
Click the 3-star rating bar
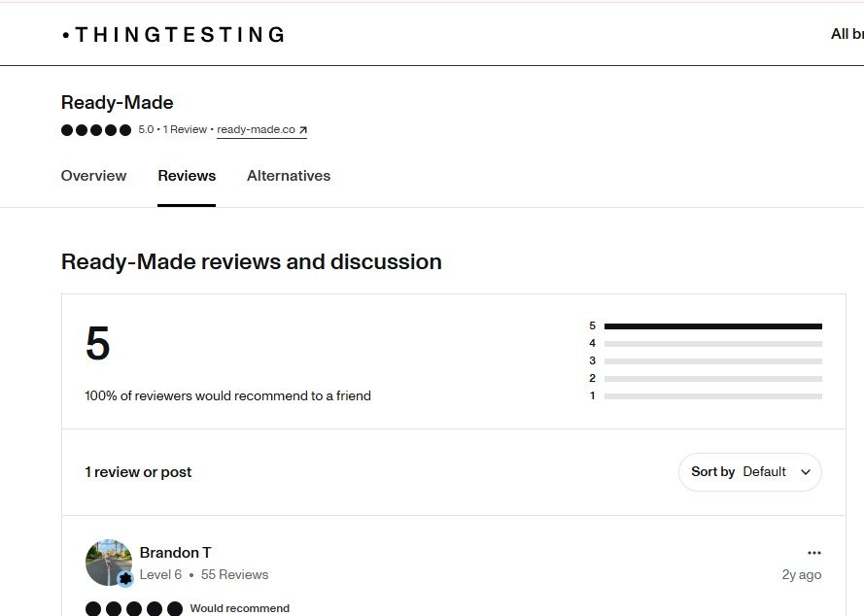click(713, 361)
